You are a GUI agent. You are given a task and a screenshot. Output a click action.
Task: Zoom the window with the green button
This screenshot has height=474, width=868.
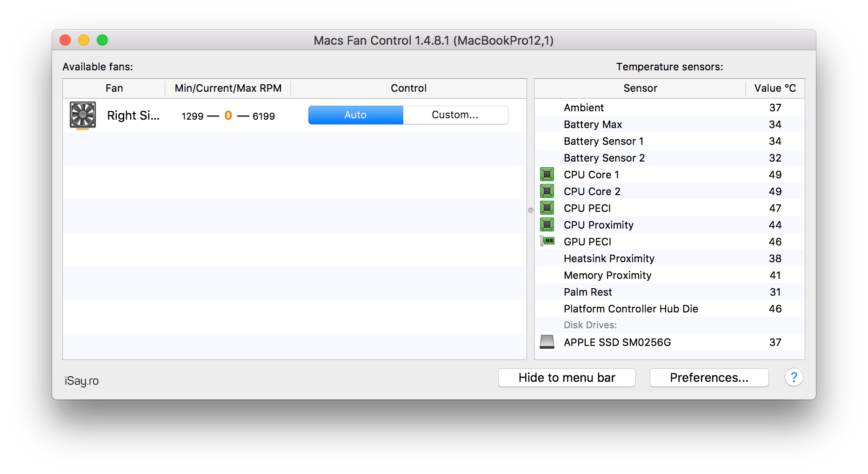[102, 40]
